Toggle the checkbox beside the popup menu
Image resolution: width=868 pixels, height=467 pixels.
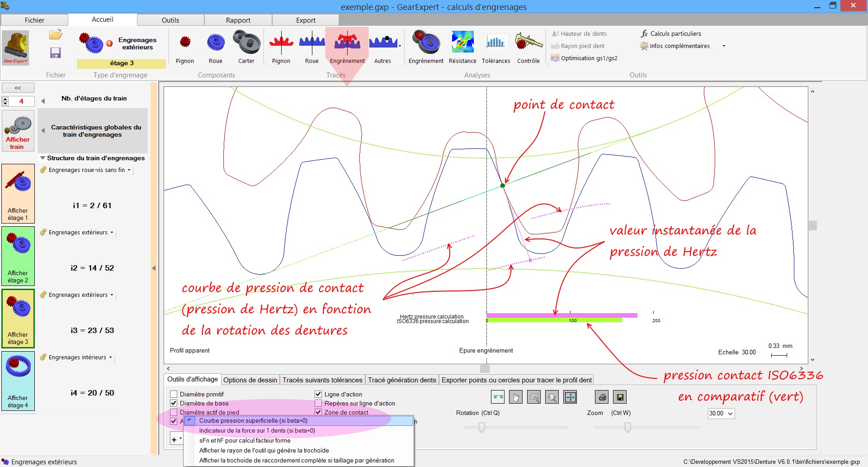tap(174, 421)
